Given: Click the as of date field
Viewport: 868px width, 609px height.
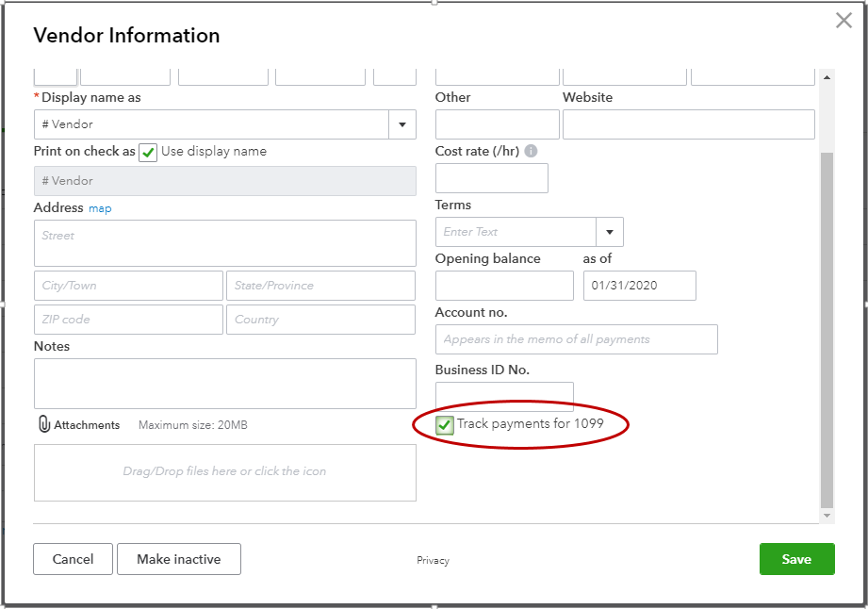Looking at the screenshot, I should click(639, 286).
